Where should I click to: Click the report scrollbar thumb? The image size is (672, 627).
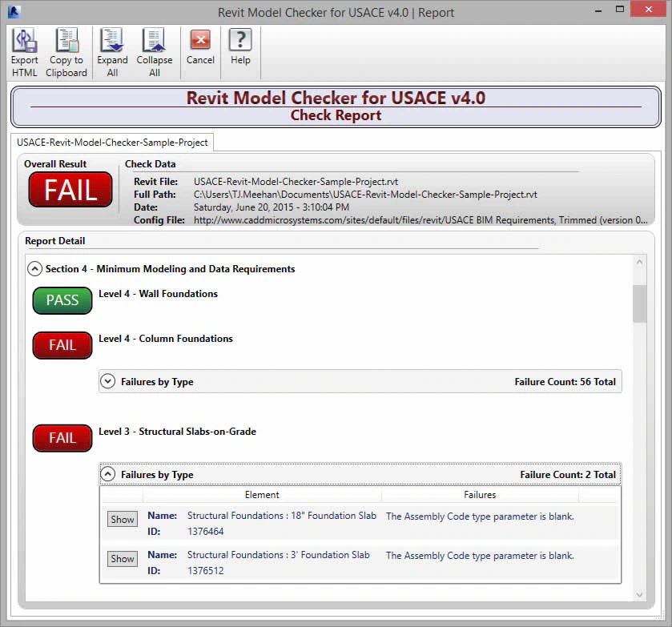pos(639,303)
